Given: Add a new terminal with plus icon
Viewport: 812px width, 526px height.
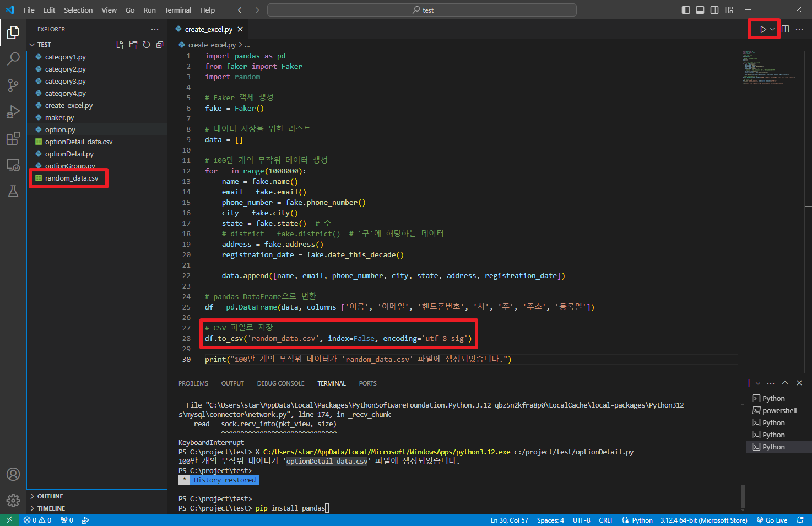Looking at the screenshot, I should pyautogui.click(x=749, y=383).
